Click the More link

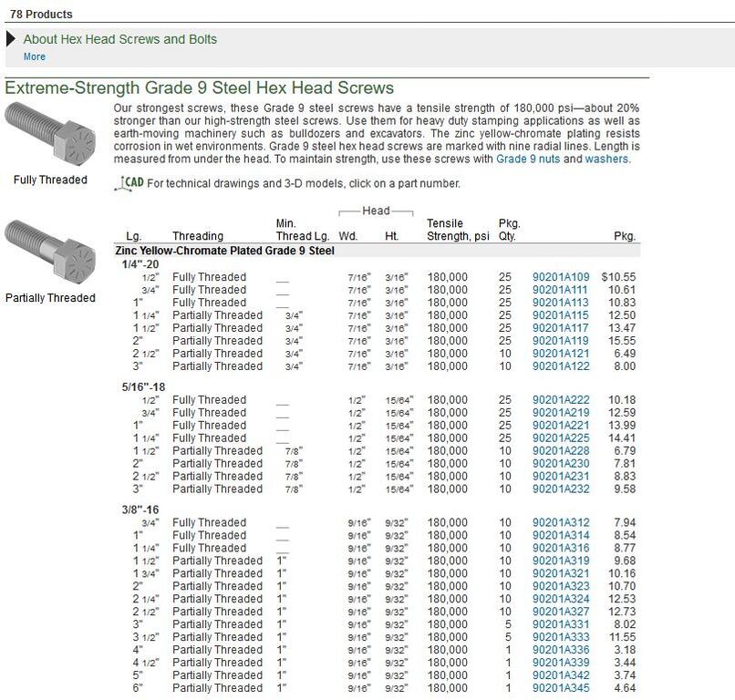35,57
